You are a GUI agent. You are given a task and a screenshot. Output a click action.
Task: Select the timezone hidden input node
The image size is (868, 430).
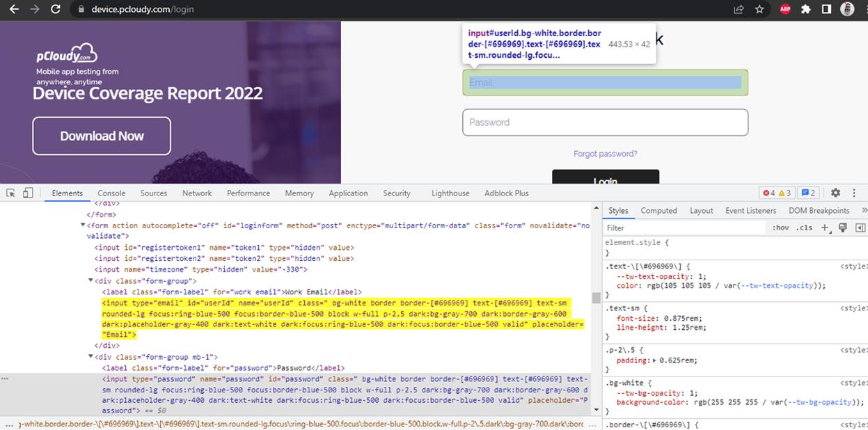200,269
